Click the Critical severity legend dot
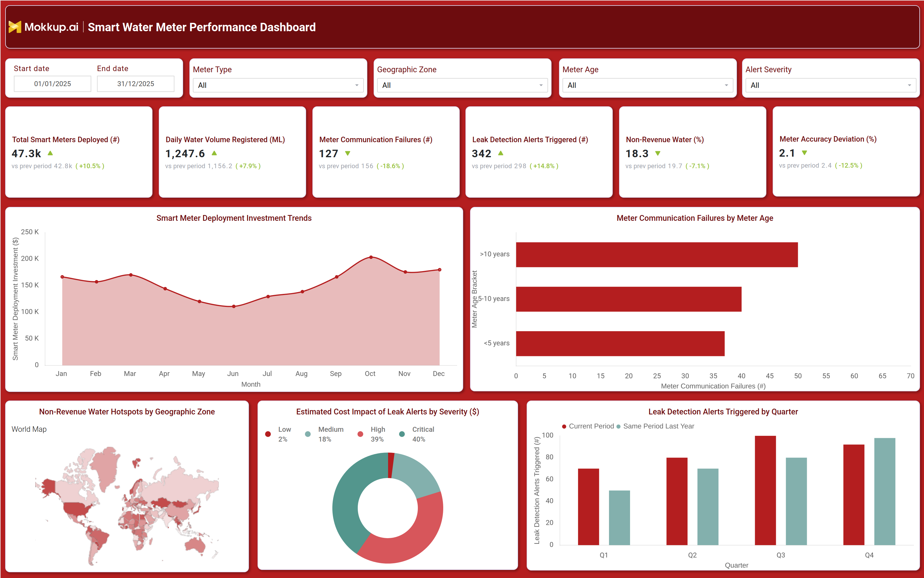The image size is (924, 578). pyautogui.click(x=402, y=434)
